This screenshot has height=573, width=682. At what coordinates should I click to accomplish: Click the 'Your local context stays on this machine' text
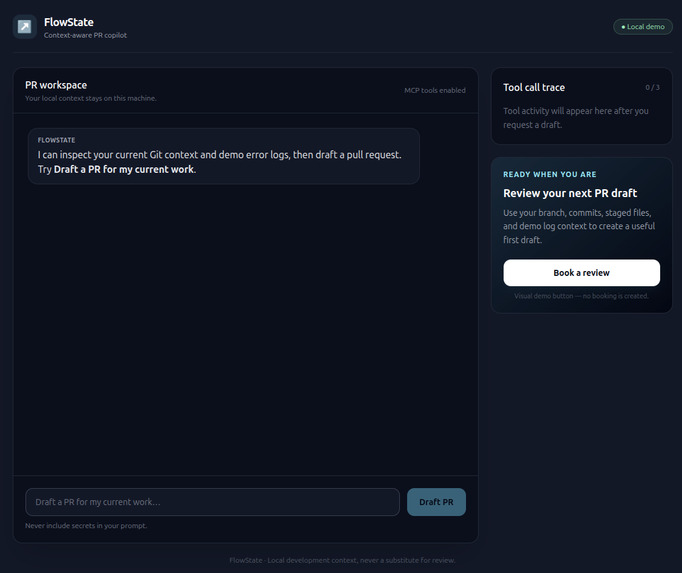pos(91,98)
